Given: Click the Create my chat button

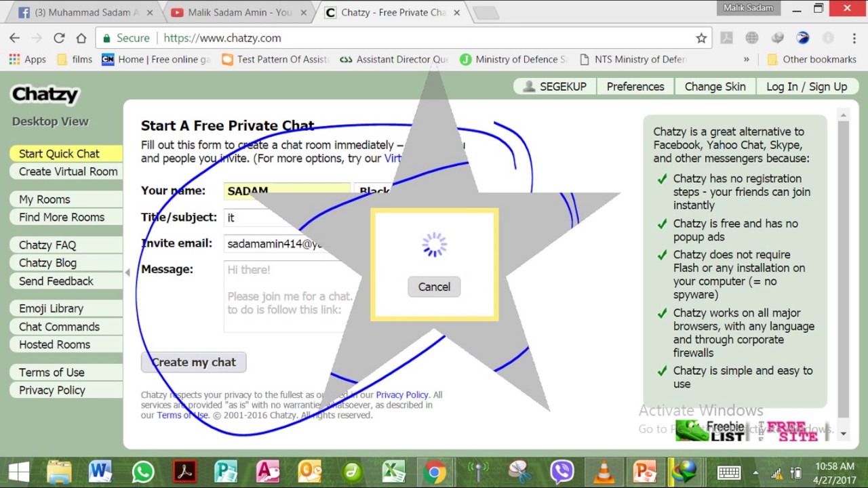Looking at the screenshot, I should click(193, 362).
